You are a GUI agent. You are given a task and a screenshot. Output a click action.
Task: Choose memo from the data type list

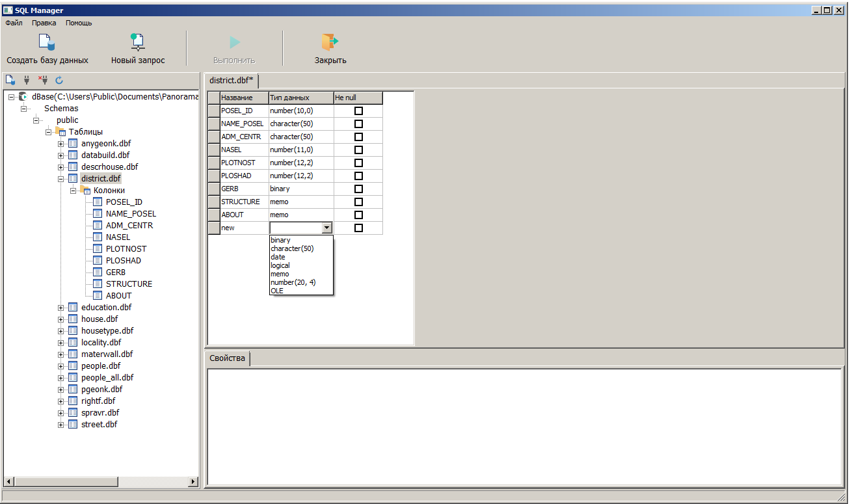tap(280, 274)
